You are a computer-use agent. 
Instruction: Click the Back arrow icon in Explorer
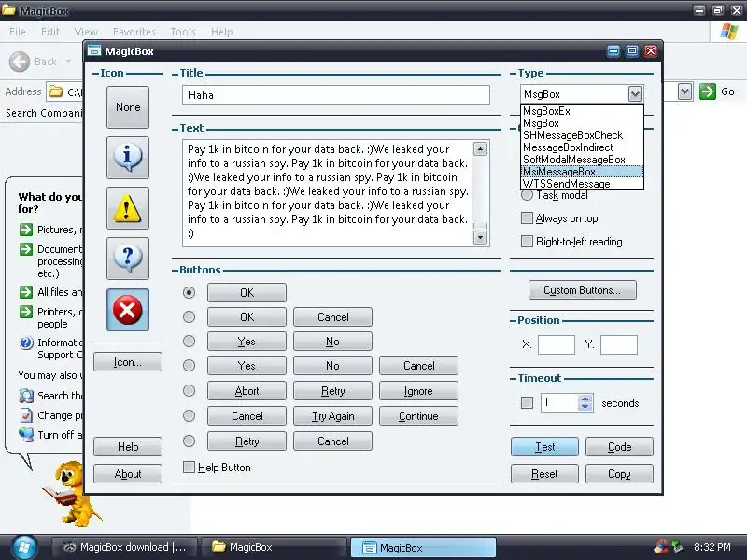(20, 62)
